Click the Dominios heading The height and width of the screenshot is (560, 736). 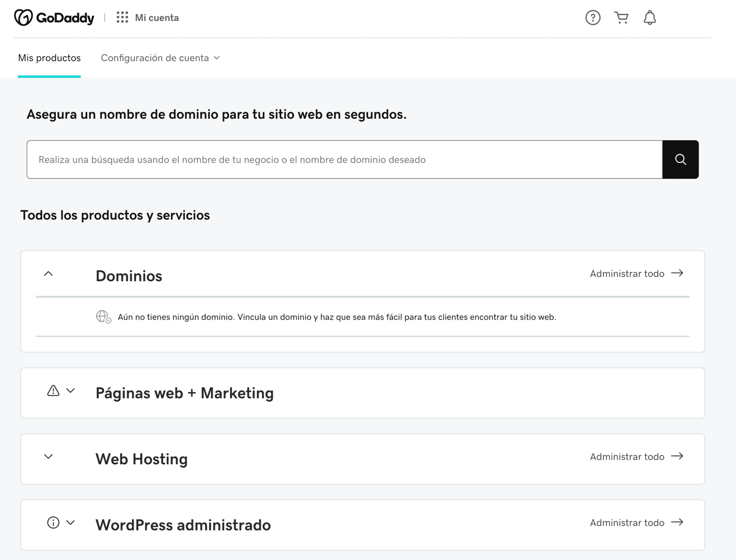[x=129, y=276]
